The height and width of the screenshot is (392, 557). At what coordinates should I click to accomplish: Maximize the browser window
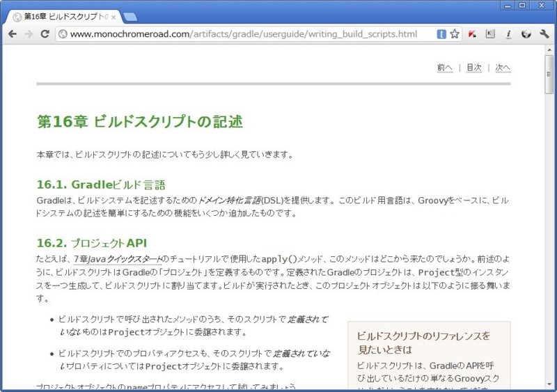(522, 5)
